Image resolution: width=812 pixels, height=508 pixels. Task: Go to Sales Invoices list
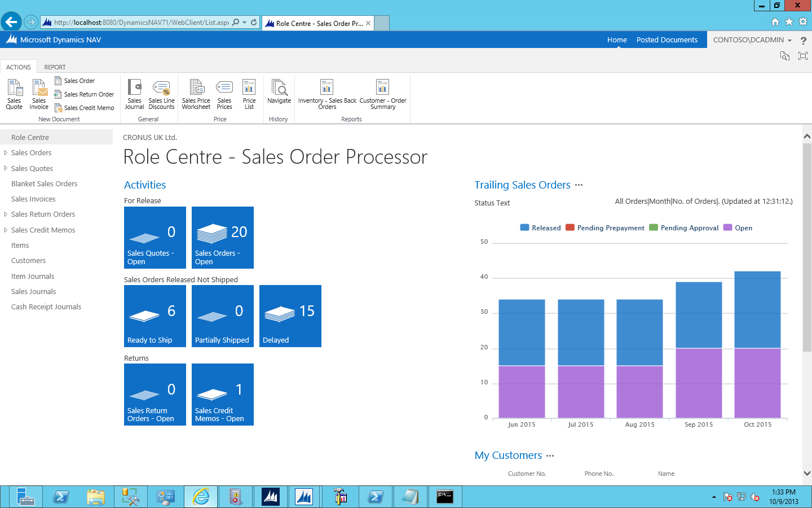33,199
